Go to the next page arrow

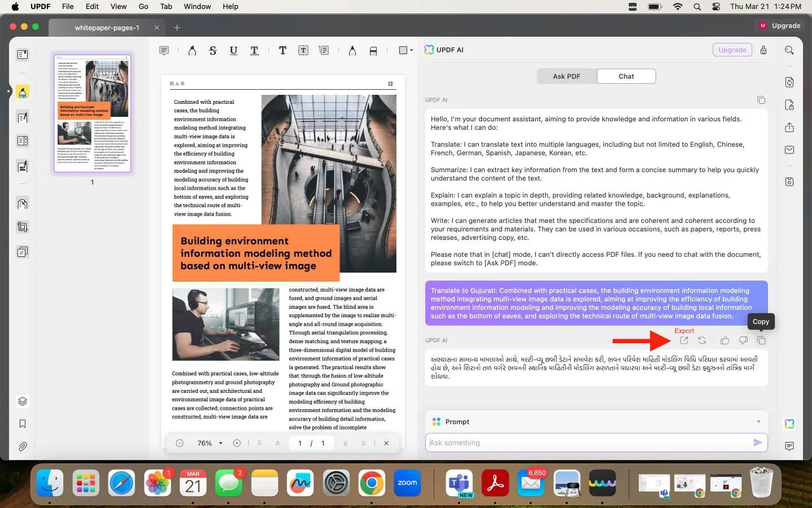(x=345, y=443)
